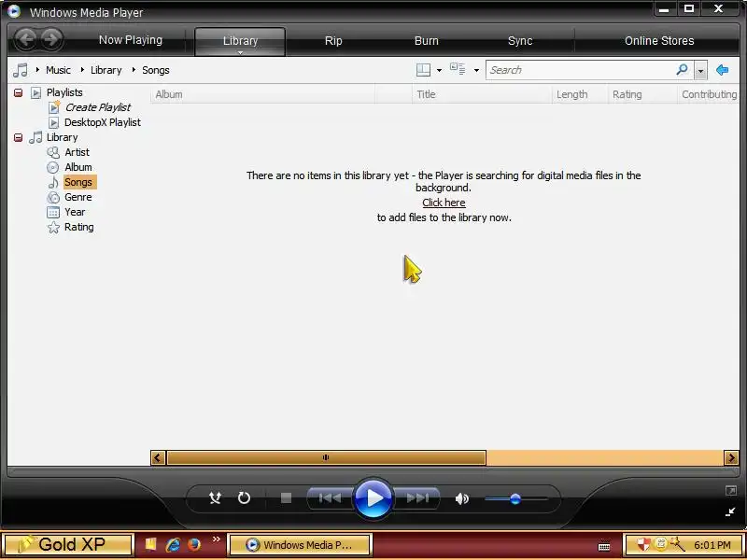Click the view options icon
The width and height of the screenshot is (747, 560).
[458, 69]
